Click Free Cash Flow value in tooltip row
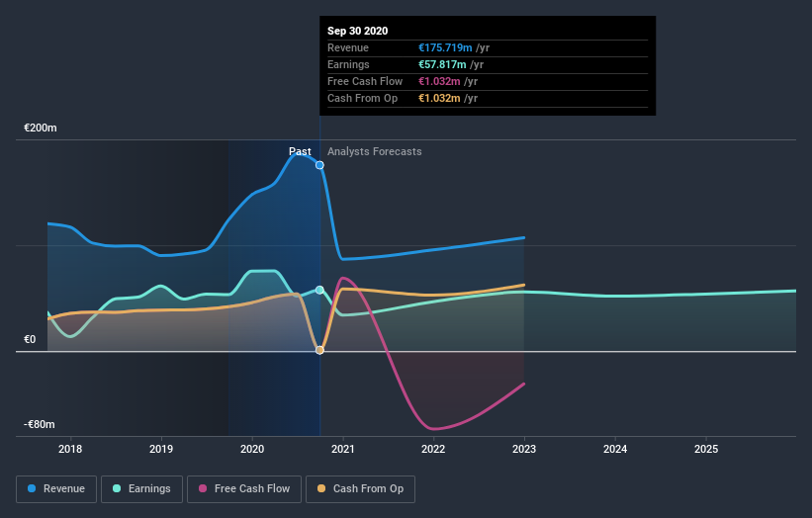The height and width of the screenshot is (518, 812). click(x=439, y=81)
